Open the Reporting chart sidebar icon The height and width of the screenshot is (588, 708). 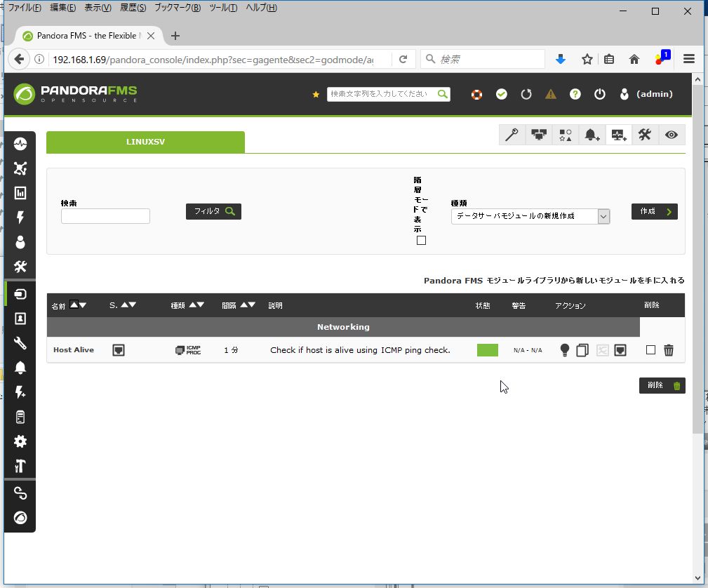tap(20, 193)
